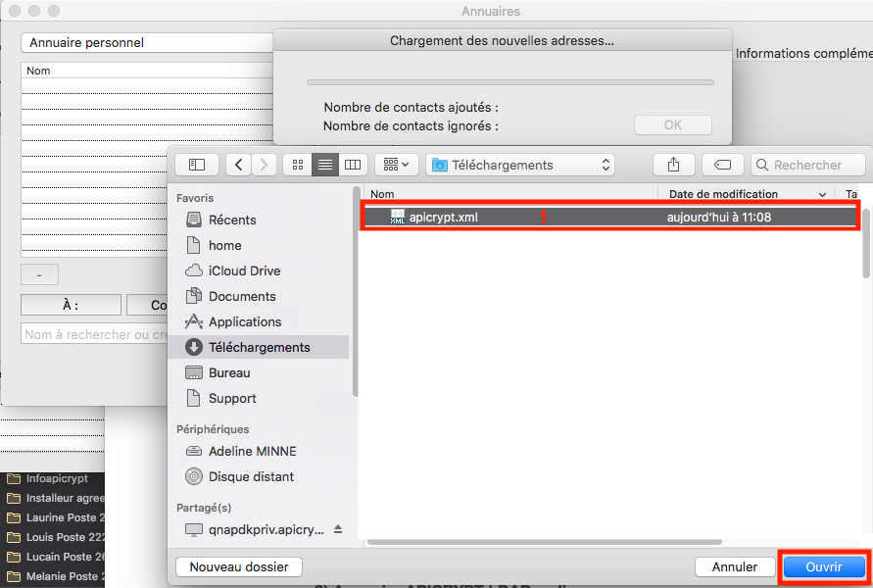The height and width of the screenshot is (588, 873).
Task: Create a folder with Nouveau dossier
Action: click(239, 566)
